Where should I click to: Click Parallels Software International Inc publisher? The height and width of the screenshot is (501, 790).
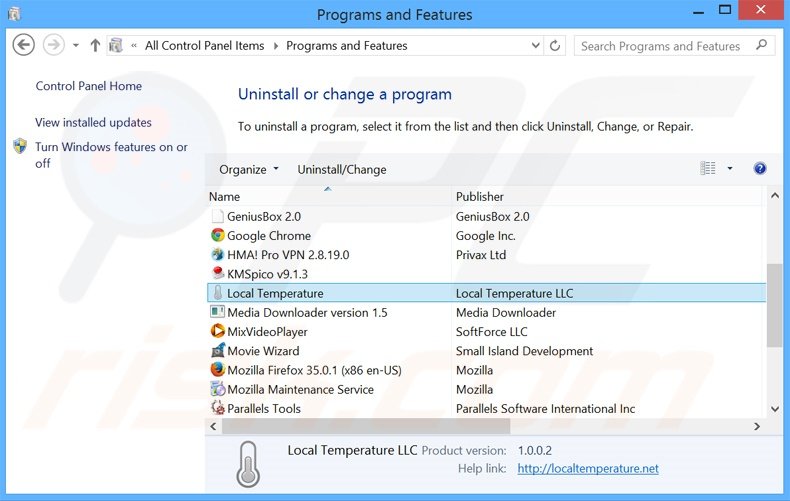coord(546,408)
